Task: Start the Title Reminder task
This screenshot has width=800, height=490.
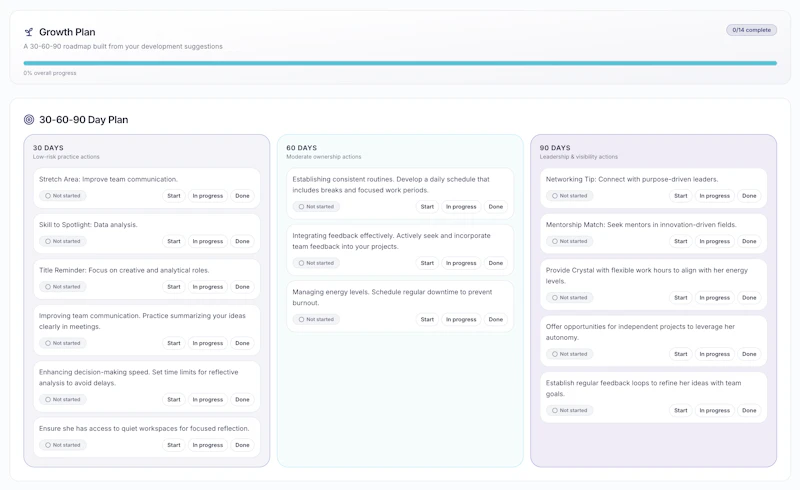Action: tap(174, 287)
